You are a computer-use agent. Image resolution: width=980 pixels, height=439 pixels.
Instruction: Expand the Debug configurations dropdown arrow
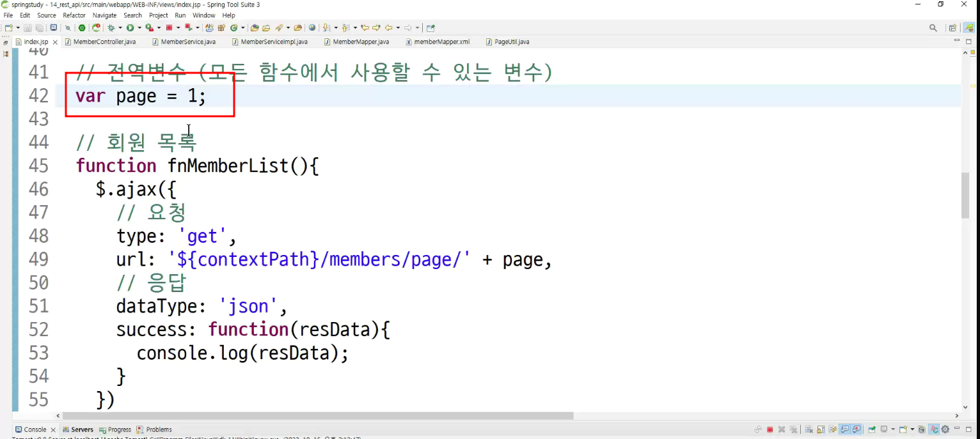pyautogui.click(x=120, y=28)
